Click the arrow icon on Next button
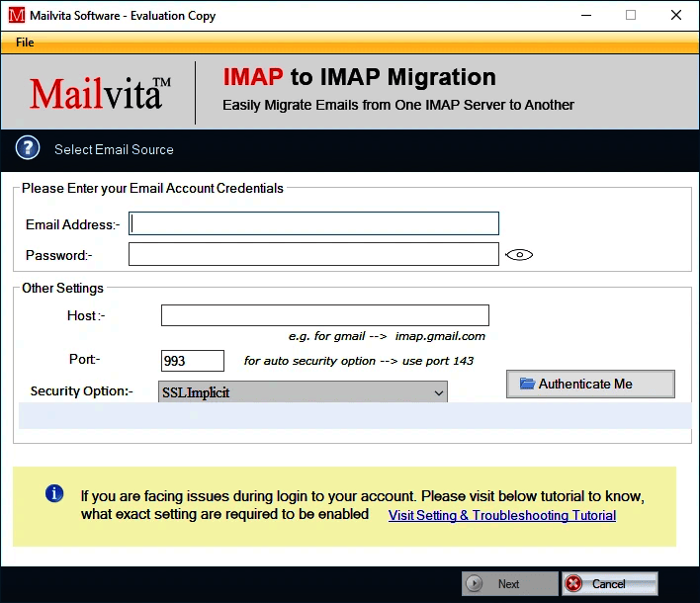Image resolution: width=700 pixels, height=603 pixels. (x=475, y=583)
